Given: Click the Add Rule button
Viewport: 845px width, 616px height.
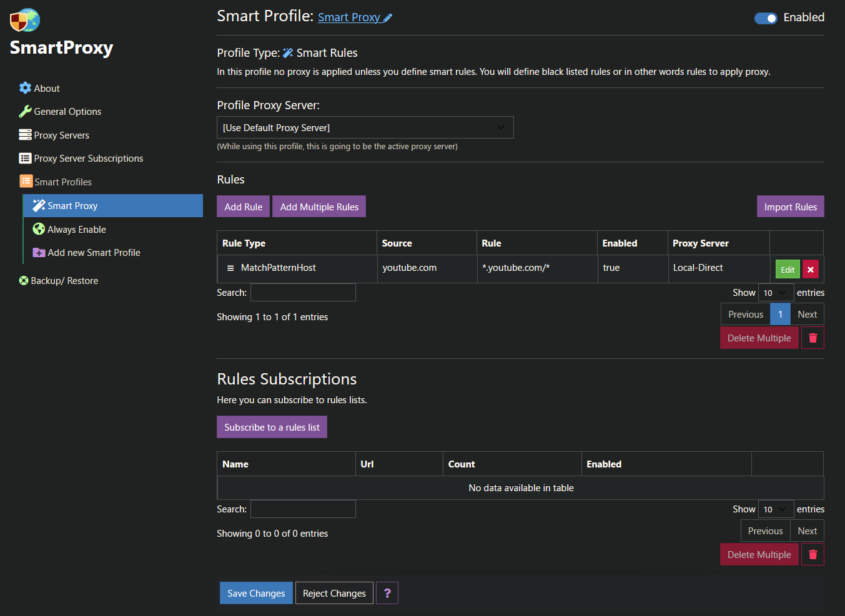Looking at the screenshot, I should pos(243,207).
